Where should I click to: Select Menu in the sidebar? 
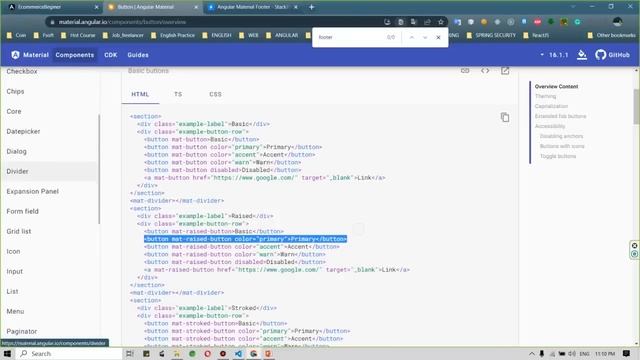coord(15,311)
